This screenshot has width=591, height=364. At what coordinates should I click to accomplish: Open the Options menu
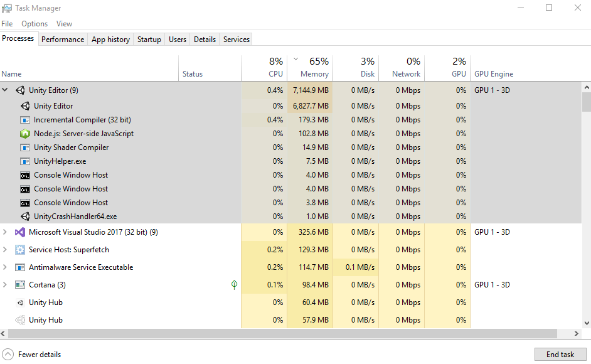35,23
